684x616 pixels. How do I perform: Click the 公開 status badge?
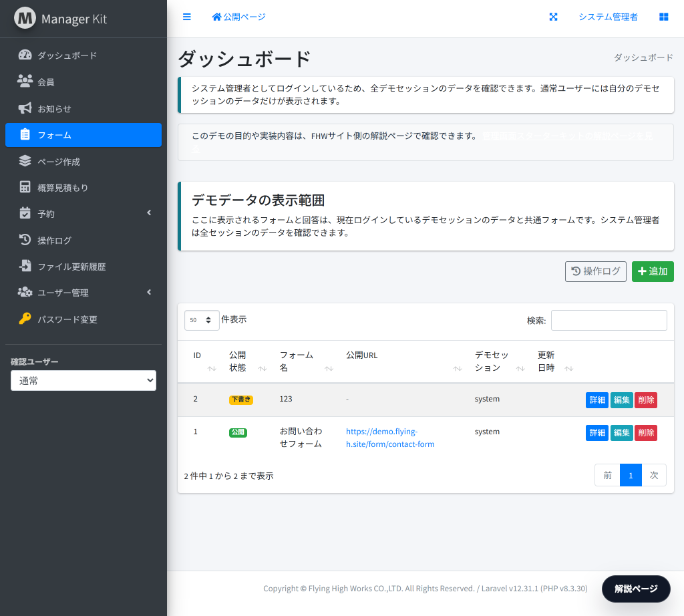238,432
